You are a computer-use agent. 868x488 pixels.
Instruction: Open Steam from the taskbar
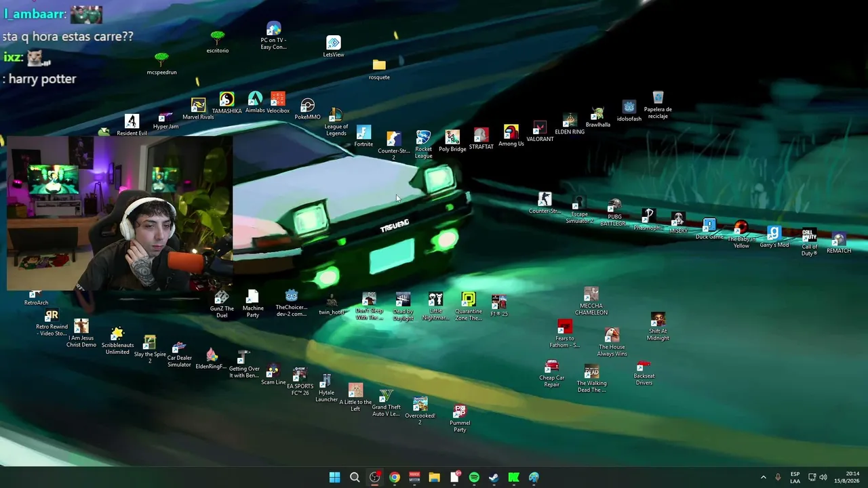494,477
